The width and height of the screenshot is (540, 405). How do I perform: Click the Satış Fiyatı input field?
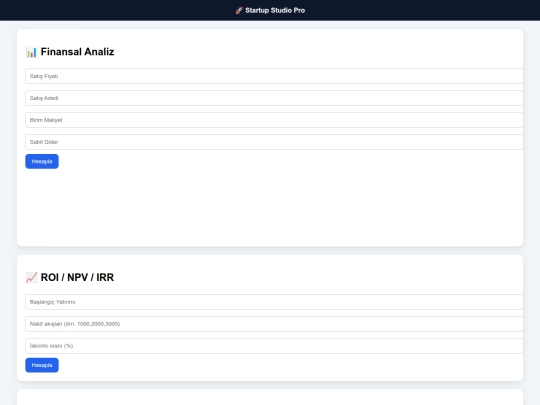pos(274,76)
